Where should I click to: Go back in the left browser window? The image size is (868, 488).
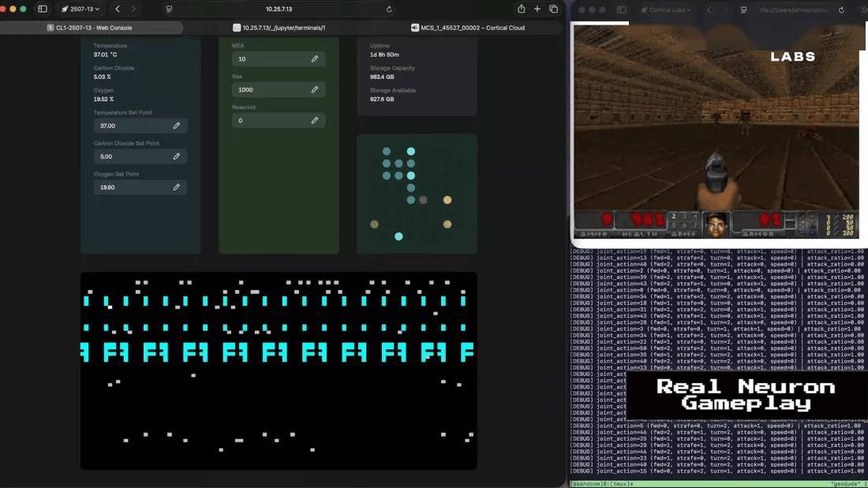tap(118, 9)
